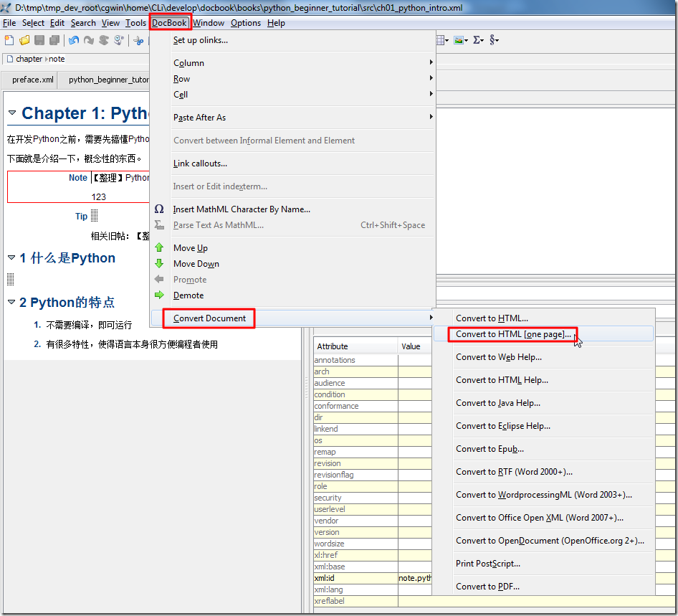Click the insert image toolbar icon
678x616 pixels.
pyautogui.click(x=459, y=40)
